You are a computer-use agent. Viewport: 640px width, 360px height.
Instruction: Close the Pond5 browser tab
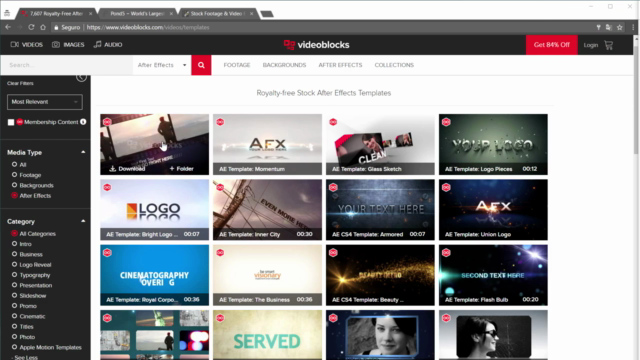pos(171,13)
